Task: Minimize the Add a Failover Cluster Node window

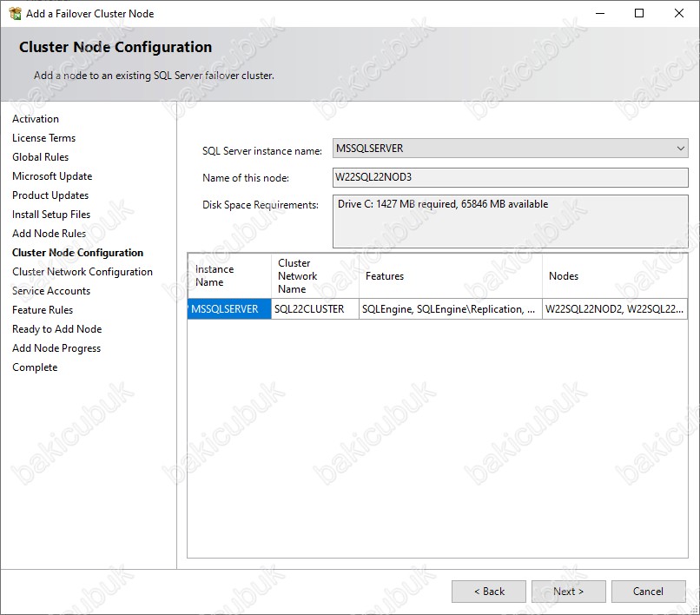Action: click(x=600, y=13)
